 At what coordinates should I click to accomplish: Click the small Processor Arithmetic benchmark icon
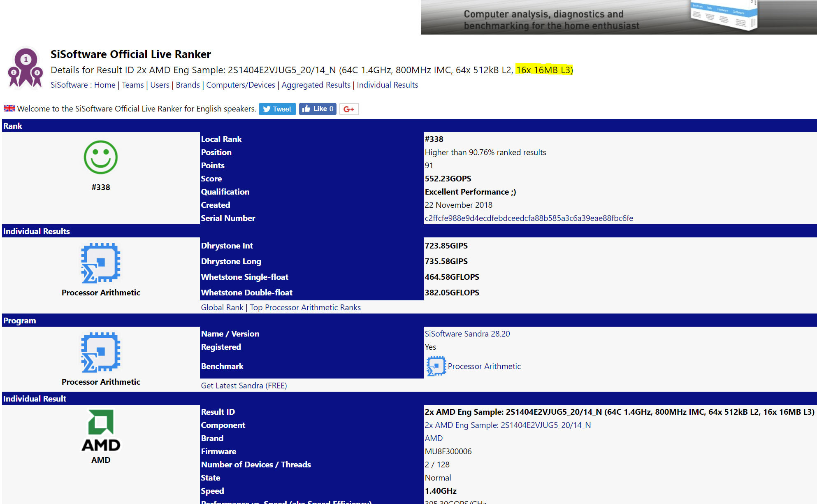pos(436,366)
